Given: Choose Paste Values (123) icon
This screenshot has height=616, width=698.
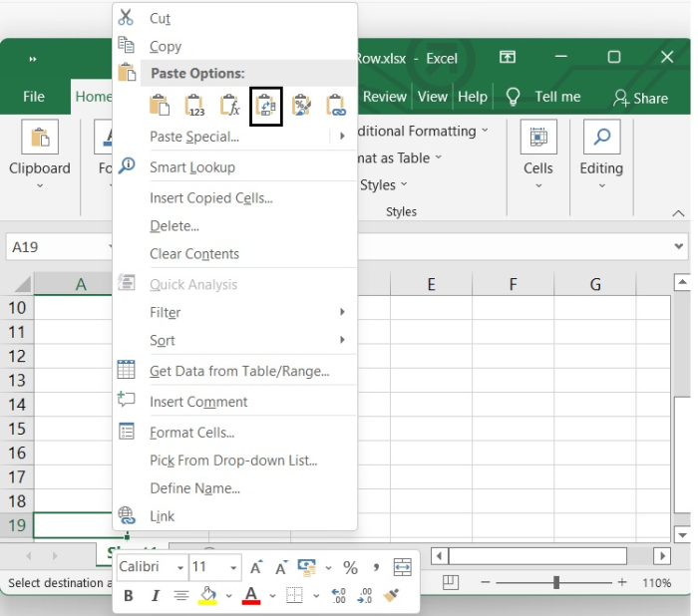Looking at the screenshot, I should pyautogui.click(x=194, y=105).
